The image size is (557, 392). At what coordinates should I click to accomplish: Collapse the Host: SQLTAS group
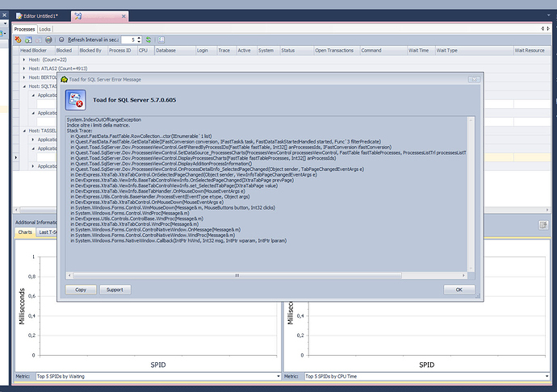[x=24, y=86]
